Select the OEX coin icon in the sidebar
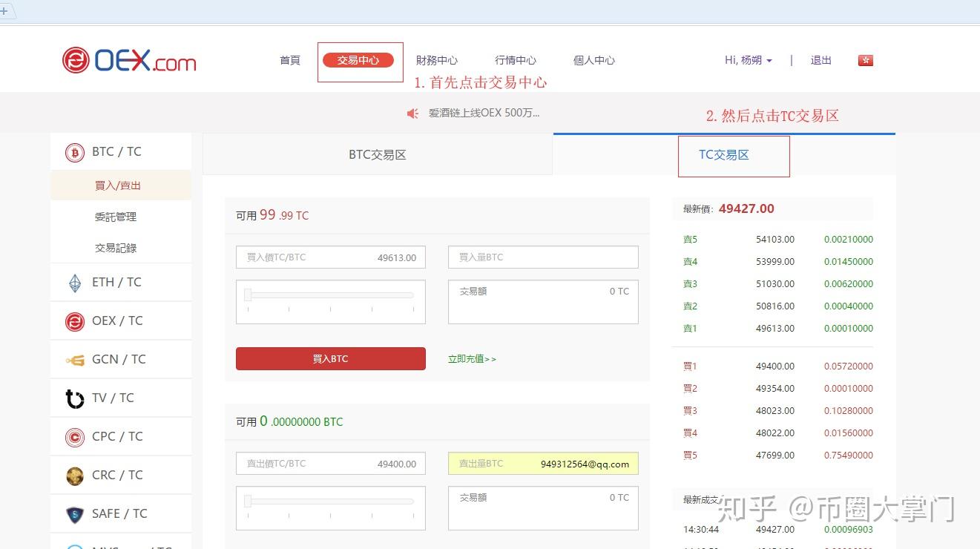The image size is (980, 549). click(74, 320)
